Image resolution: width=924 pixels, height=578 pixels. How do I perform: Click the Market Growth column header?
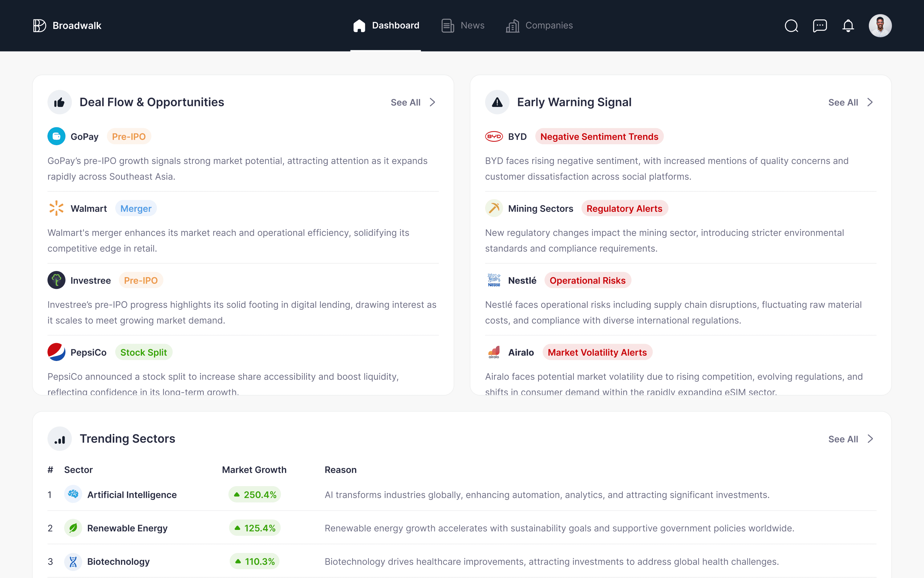pyautogui.click(x=254, y=470)
